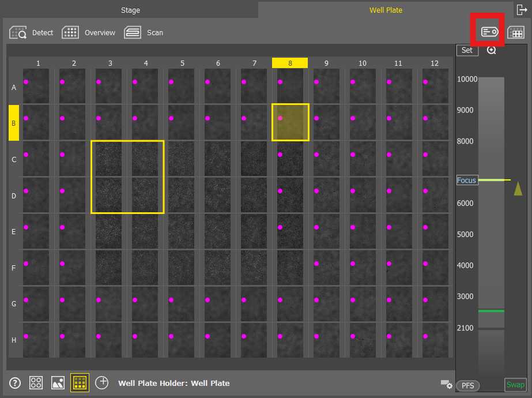Open help with the question mark icon
This screenshot has width=532, height=398.
click(16, 382)
